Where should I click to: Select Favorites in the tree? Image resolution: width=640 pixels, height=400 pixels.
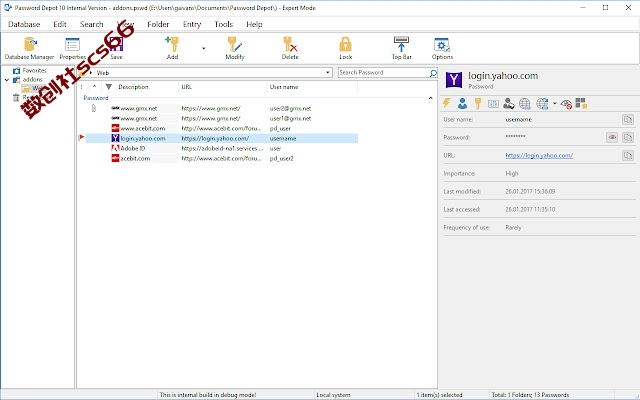[x=34, y=70]
